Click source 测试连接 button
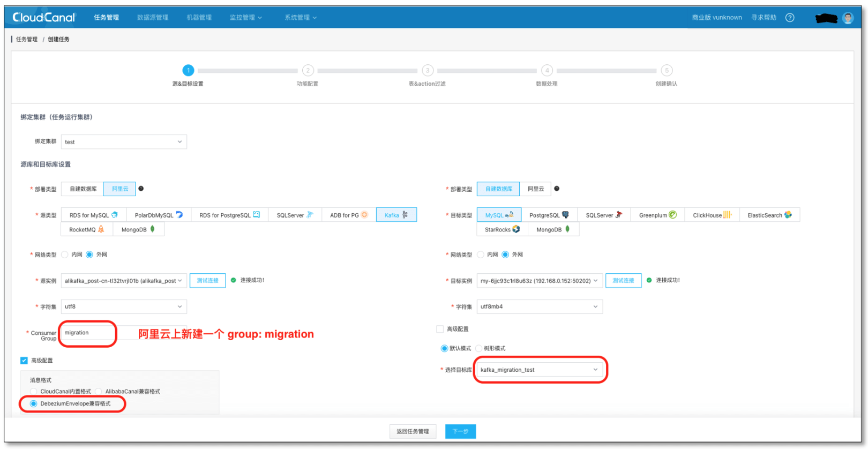Viewport: 868px width, 449px height. 208,281
